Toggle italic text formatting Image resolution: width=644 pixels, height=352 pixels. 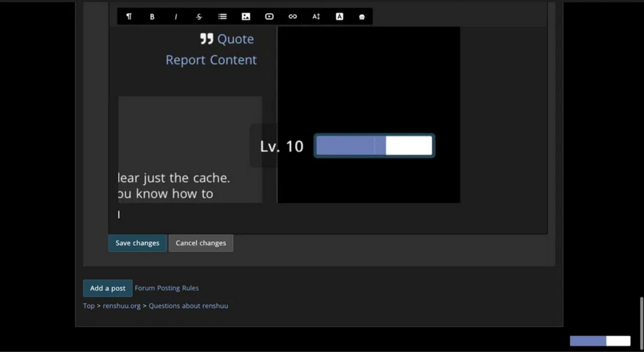click(176, 17)
